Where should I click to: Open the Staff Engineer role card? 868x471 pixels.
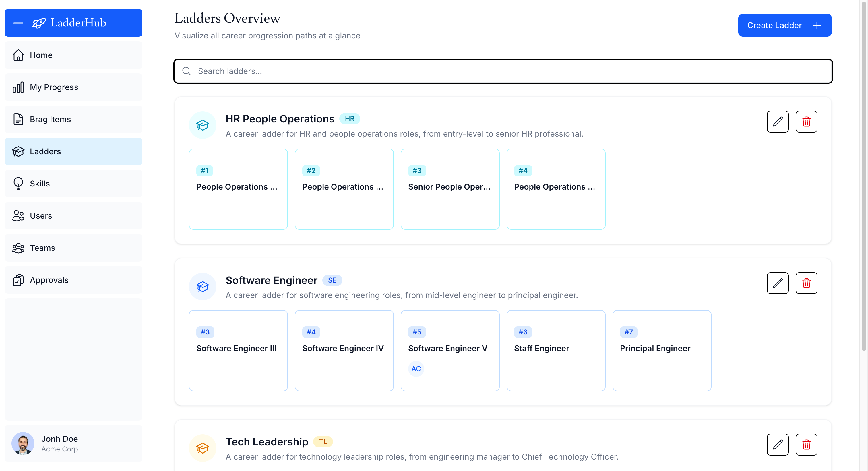(556, 351)
